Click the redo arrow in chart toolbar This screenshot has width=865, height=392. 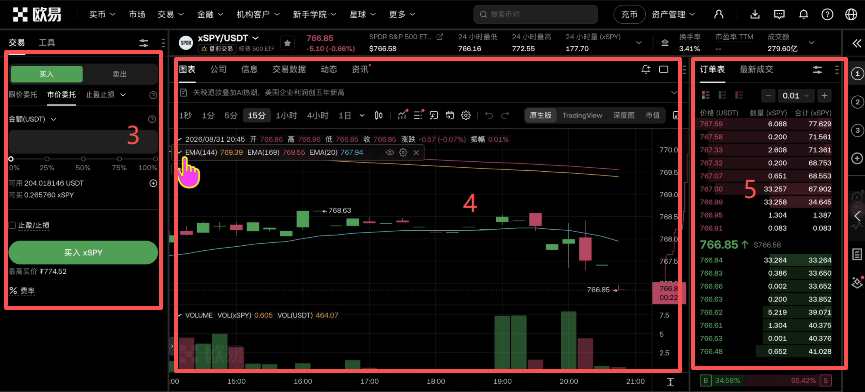pyautogui.click(x=505, y=115)
